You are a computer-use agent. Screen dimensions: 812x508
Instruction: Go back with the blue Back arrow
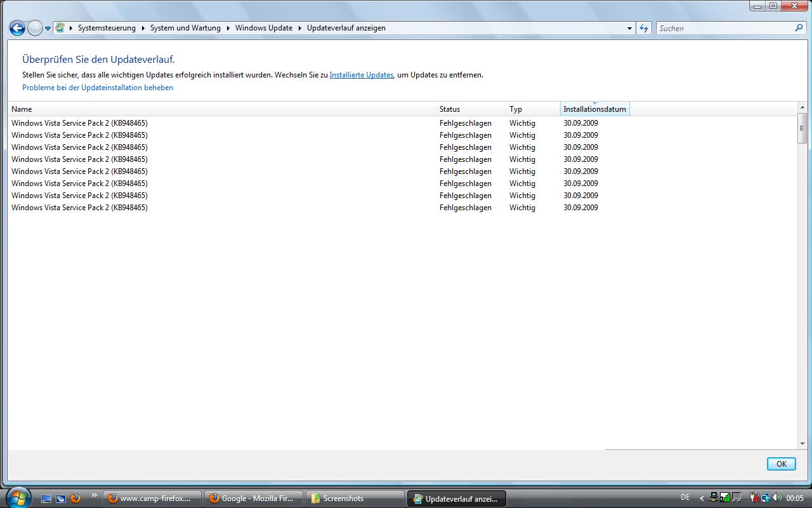point(17,28)
